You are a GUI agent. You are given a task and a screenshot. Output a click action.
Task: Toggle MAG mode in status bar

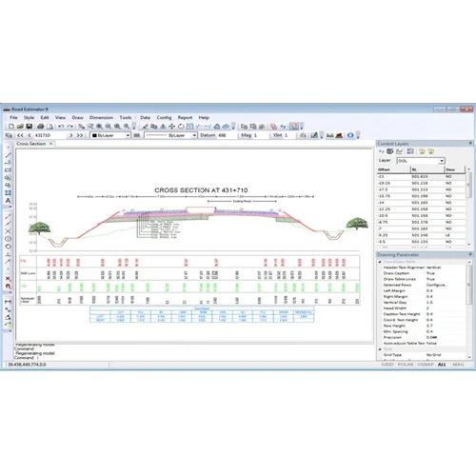pos(458,365)
